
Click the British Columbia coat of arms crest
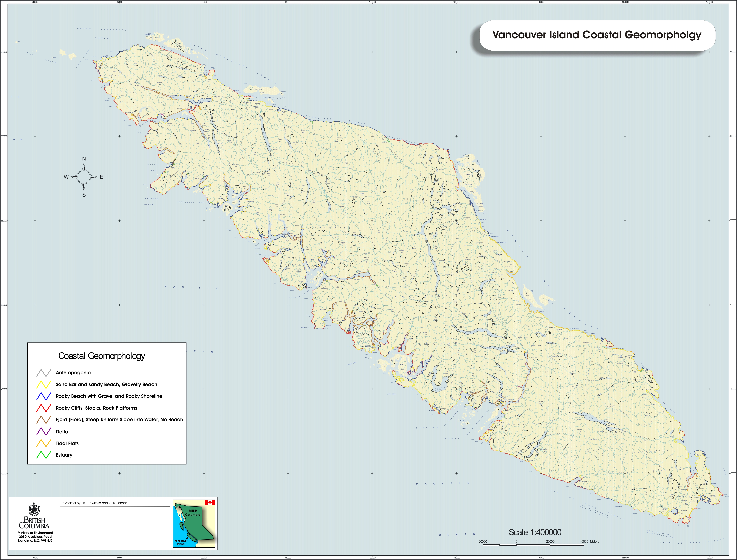pos(34,509)
